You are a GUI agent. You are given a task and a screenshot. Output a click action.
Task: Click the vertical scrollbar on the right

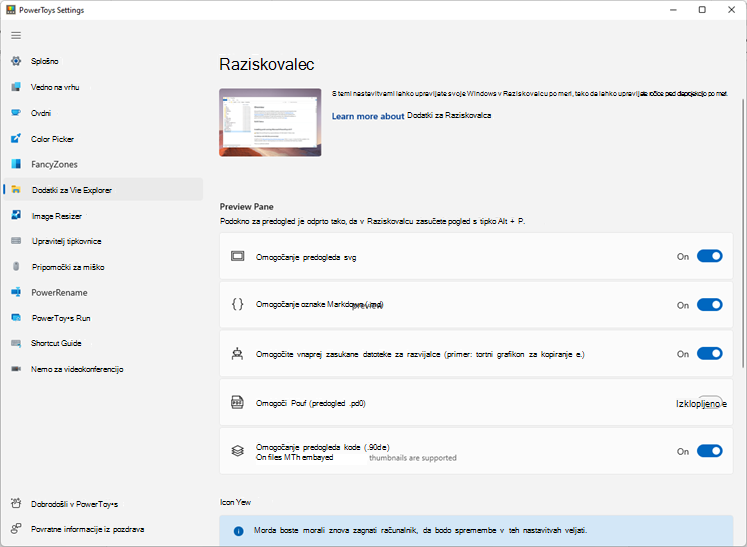pos(743,233)
